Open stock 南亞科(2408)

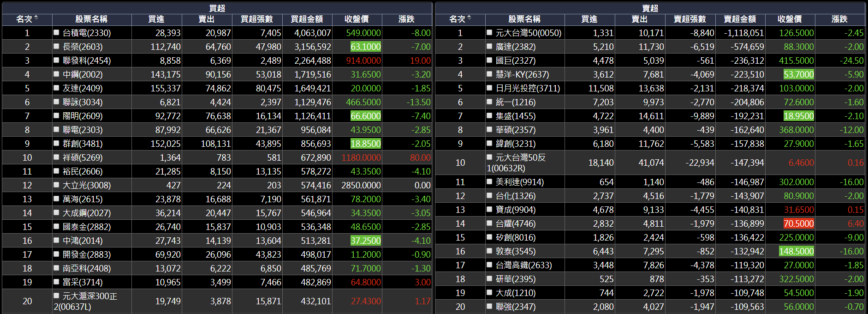[87, 268]
